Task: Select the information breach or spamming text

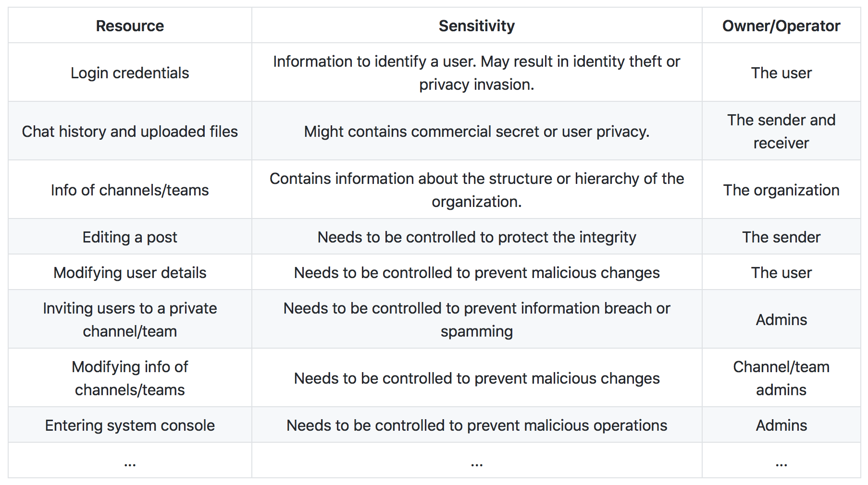Action: (x=476, y=320)
